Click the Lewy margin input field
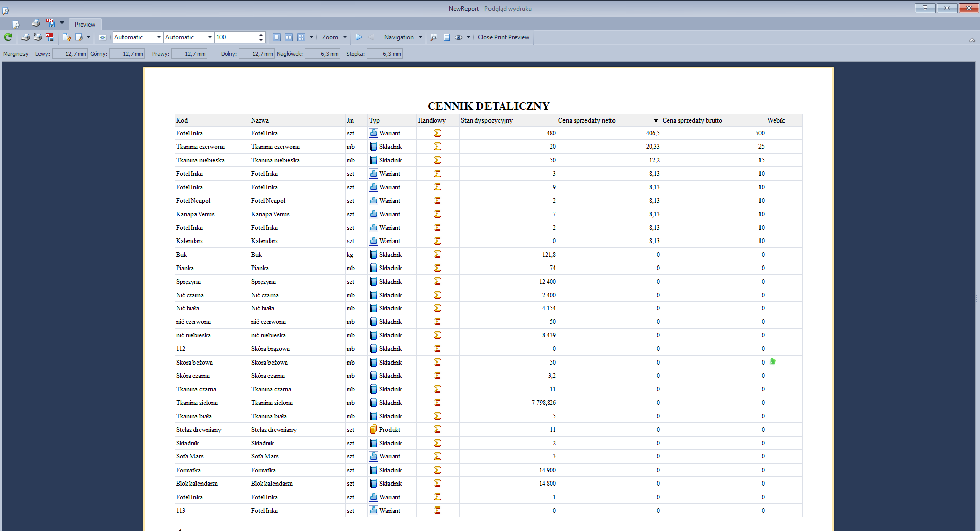The height and width of the screenshot is (531, 980). (69, 54)
